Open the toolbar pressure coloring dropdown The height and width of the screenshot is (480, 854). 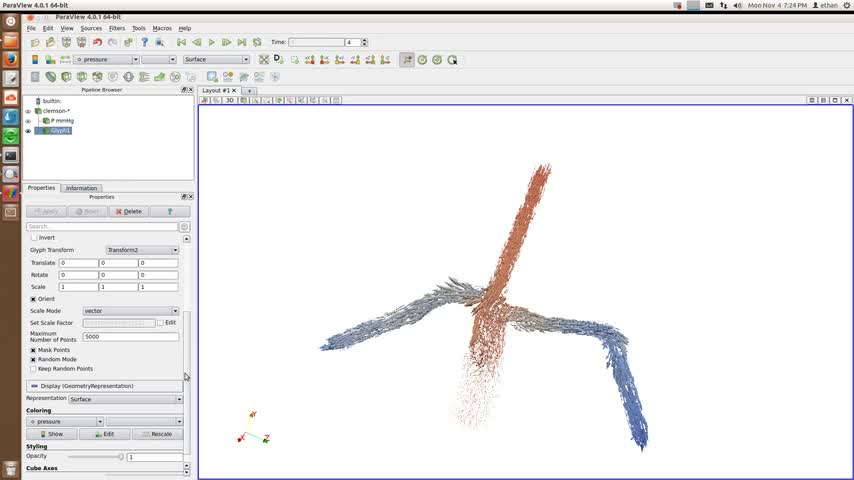pos(106,59)
